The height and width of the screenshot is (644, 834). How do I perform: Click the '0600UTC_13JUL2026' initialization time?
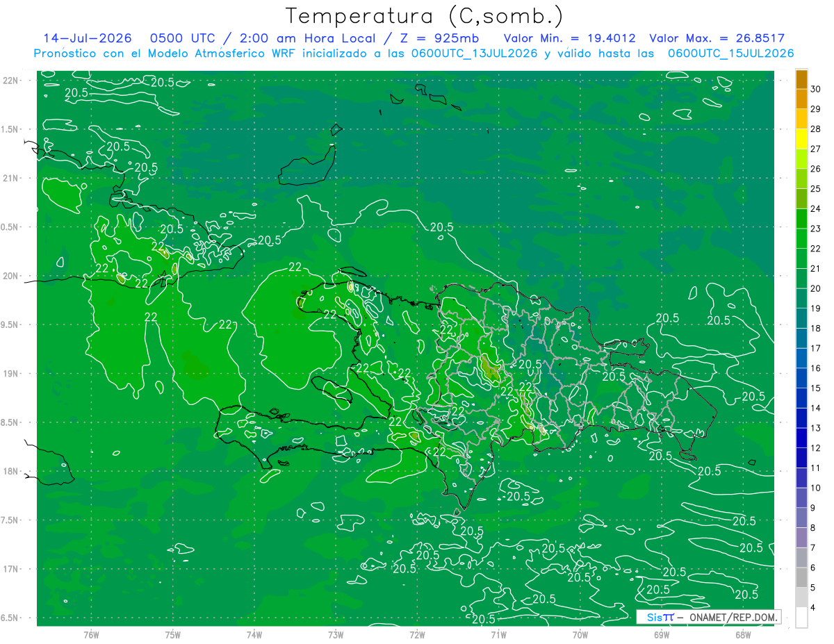point(474,53)
